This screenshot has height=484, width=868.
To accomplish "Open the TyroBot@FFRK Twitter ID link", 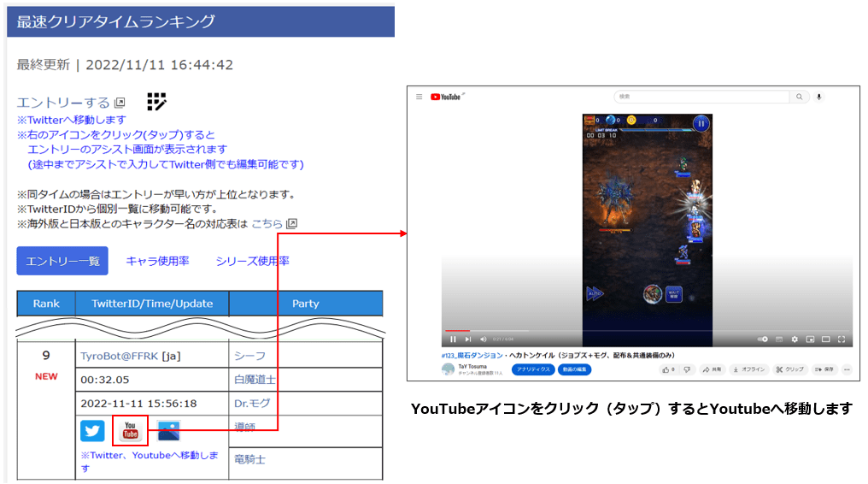I will (x=120, y=356).
